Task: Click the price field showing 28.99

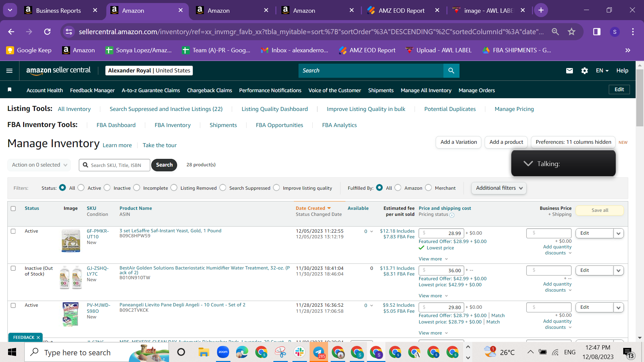Action: [441, 233]
